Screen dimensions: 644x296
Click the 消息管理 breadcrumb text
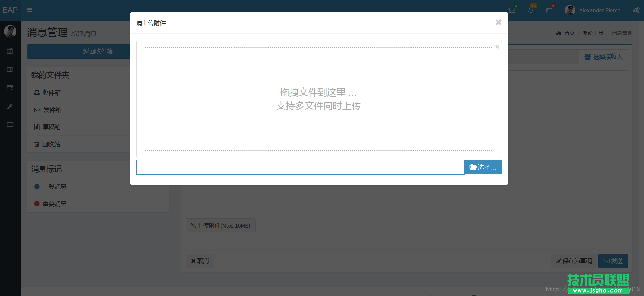click(622, 33)
